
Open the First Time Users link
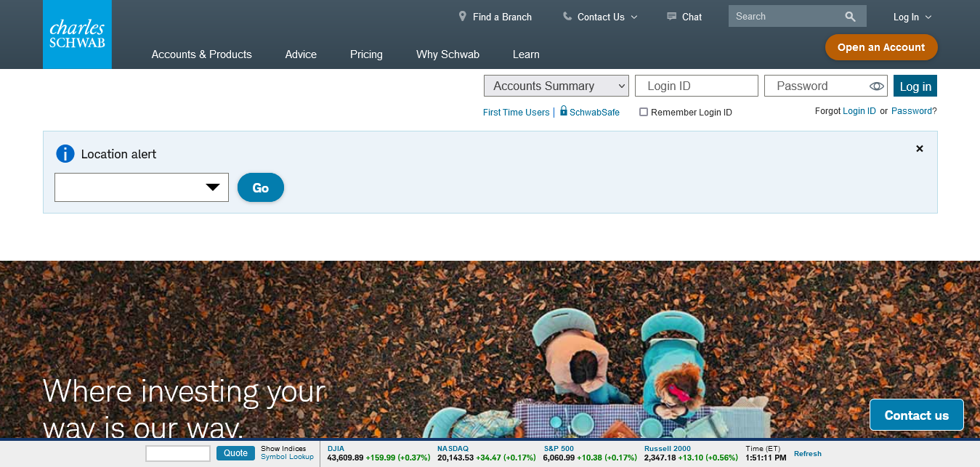[x=517, y=113]
